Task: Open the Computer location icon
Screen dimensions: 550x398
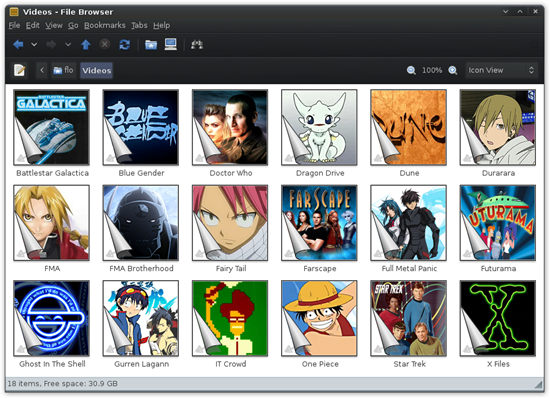Action: [170, 44]
